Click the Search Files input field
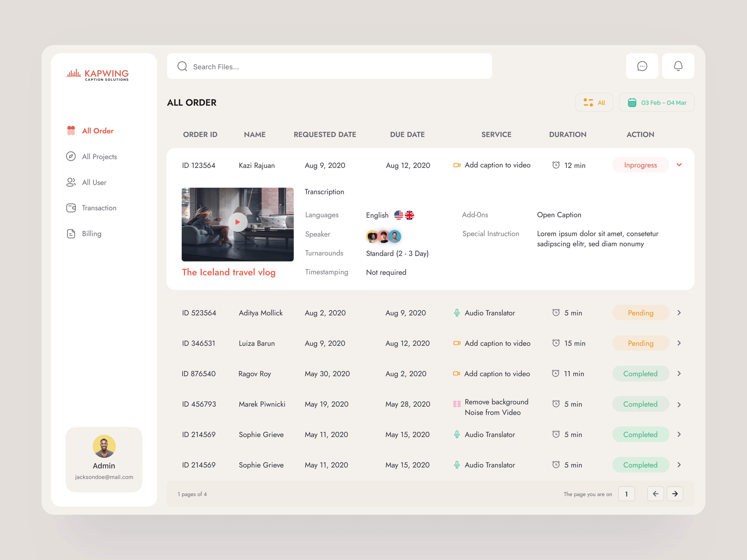The image size is (747, 560). point(329,66)
